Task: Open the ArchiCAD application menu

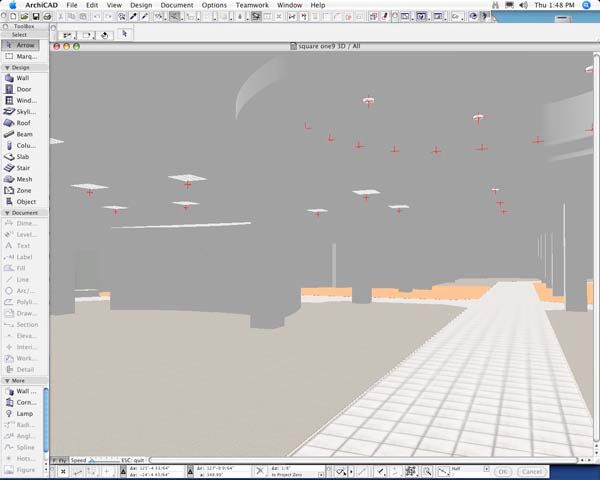Action: click(41, 5)
